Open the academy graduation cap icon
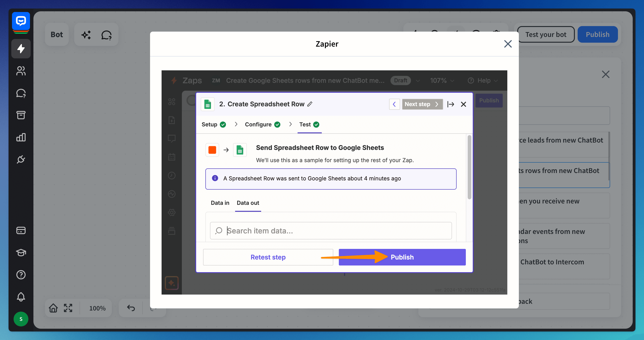644x340 pixels. point(21,252)
